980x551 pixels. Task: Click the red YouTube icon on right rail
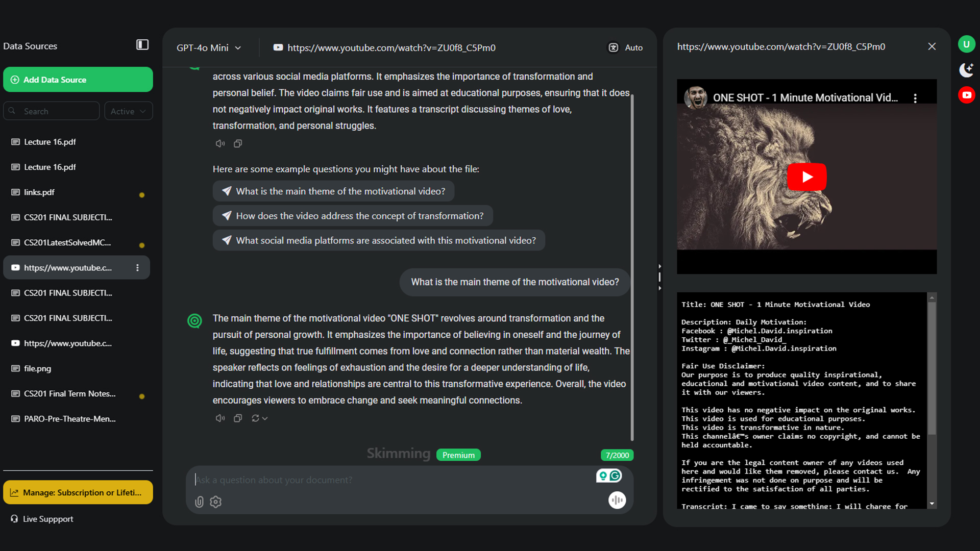966,95
